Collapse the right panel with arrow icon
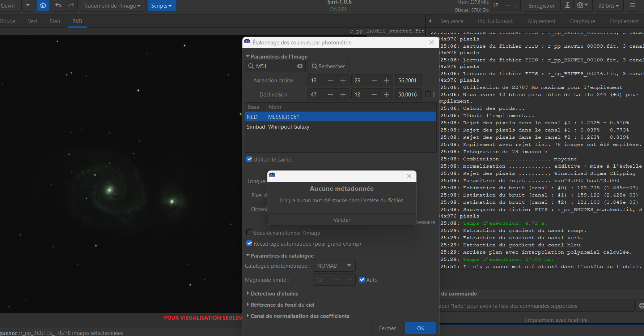Viewport: 644px width, 336px height. (430, 21)
